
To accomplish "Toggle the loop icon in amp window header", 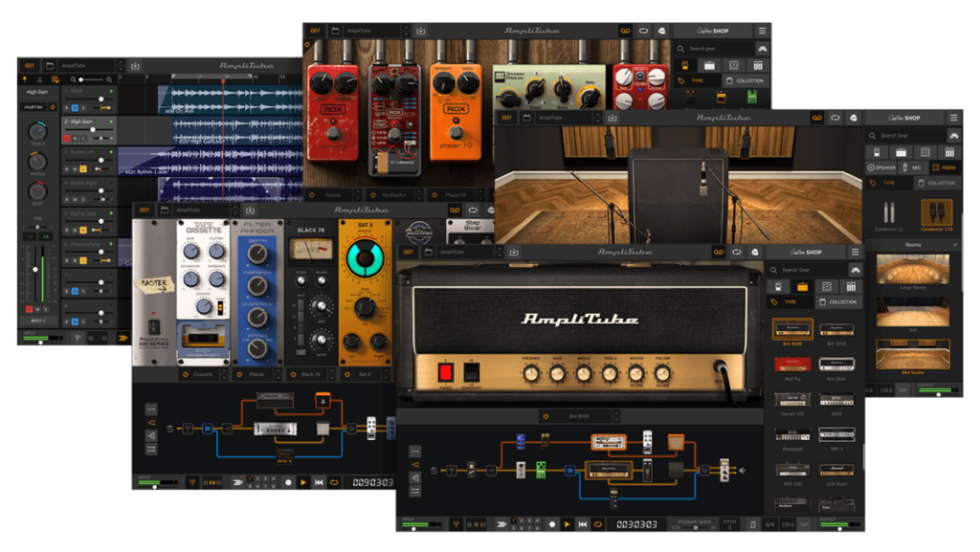I will (x=737, y=252).
